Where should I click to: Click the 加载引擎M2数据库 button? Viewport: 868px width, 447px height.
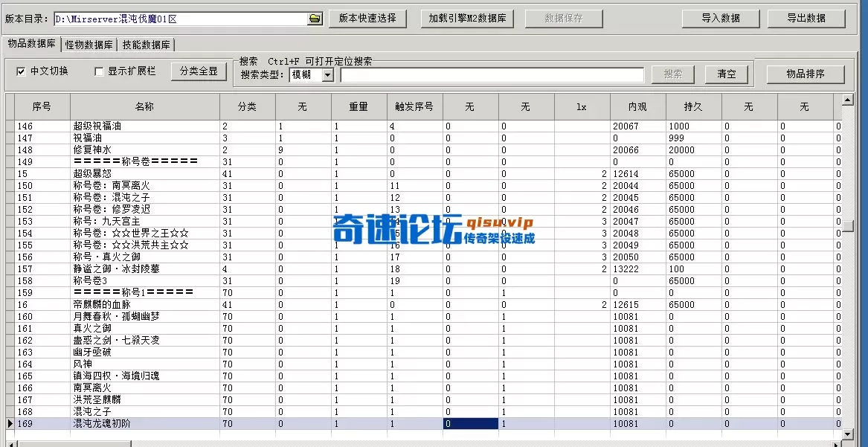pos(467,19)
